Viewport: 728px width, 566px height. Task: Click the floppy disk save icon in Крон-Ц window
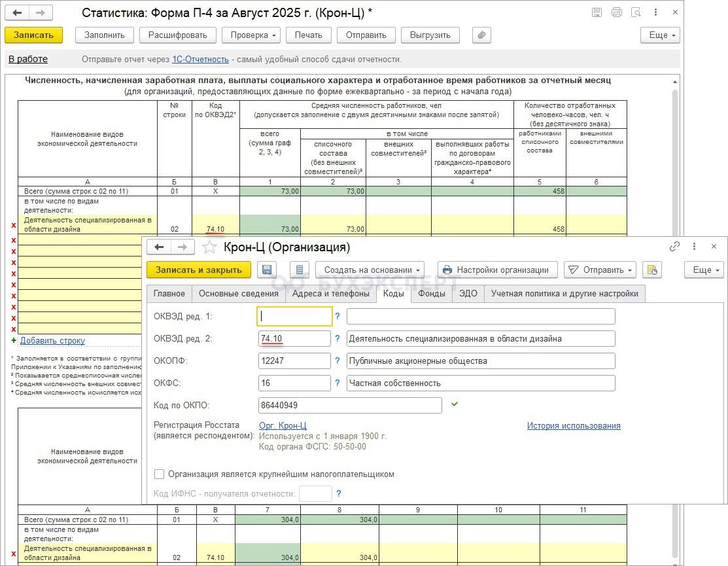[x=266, y=270]
